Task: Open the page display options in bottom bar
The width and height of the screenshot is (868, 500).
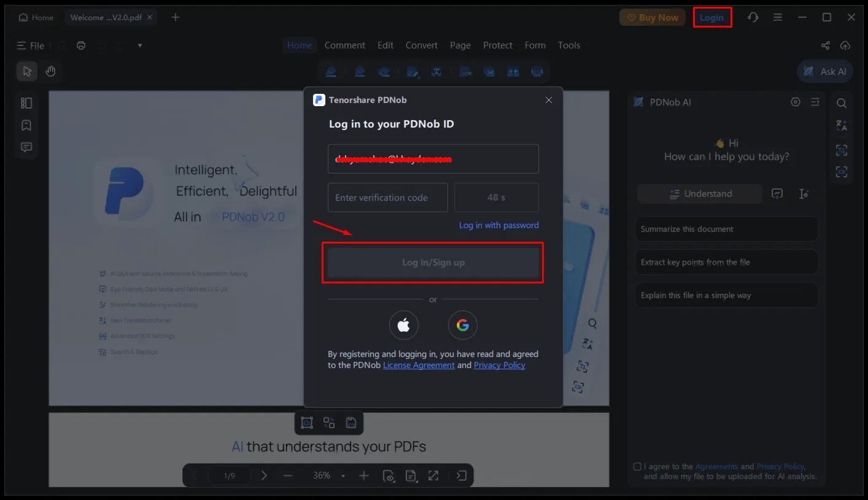Action: click(411, 475)
